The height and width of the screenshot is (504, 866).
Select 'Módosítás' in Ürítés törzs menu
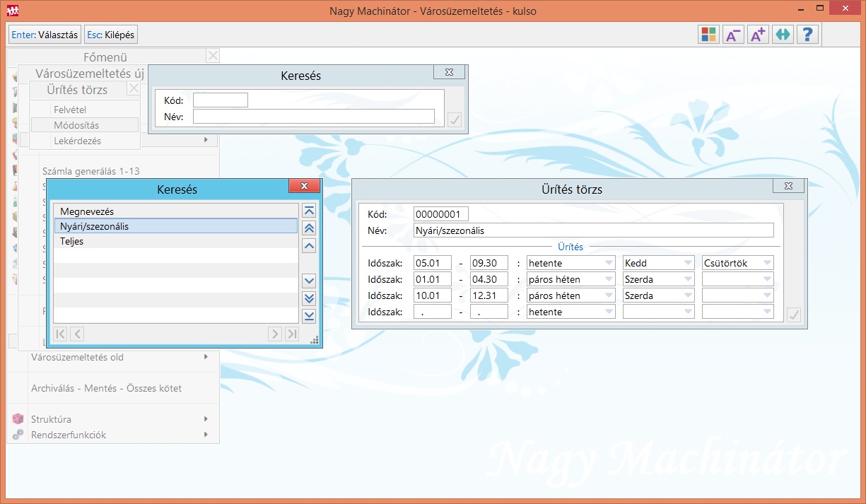[76, 125]
